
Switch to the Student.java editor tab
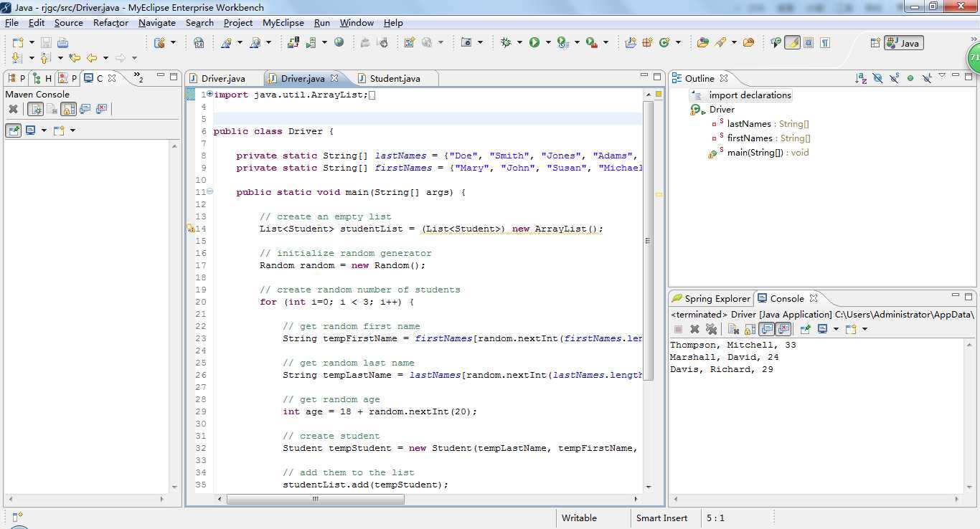pos(395,78)
